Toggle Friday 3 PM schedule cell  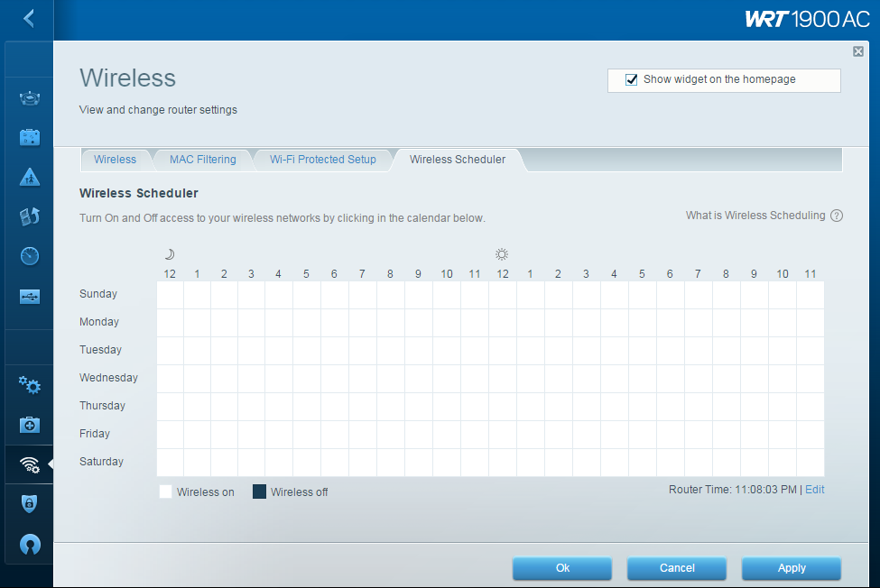click(587, 435)
